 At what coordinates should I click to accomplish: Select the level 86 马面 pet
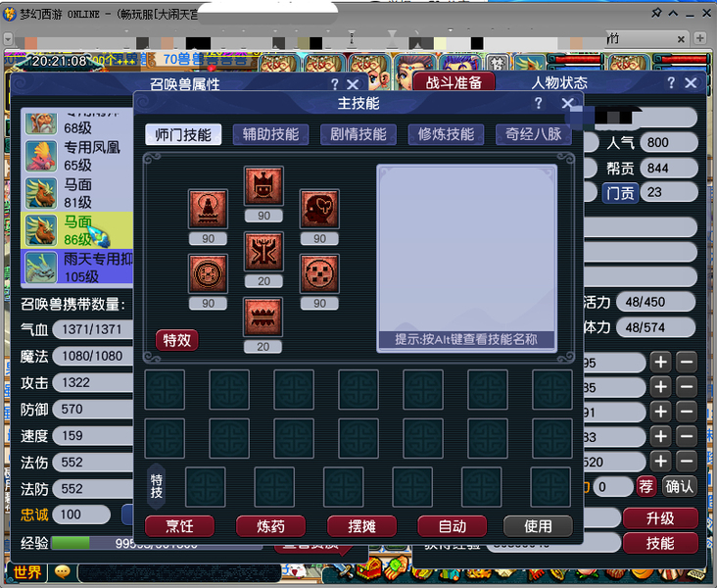tap(77, 230)
